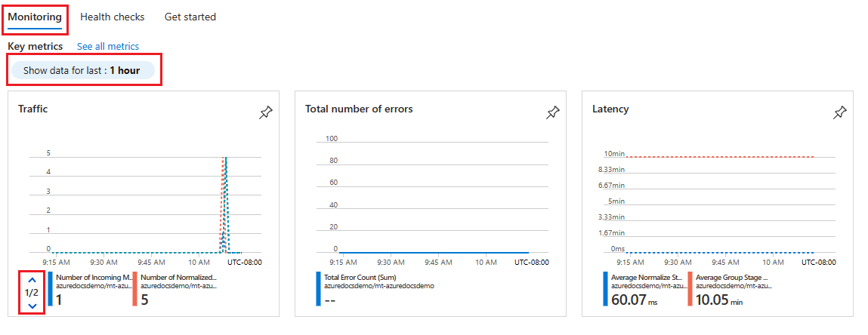The width and height of the screenshot is (868, 335).
Task: Click the Latency chart title
Action: click(x=610, y=109)
